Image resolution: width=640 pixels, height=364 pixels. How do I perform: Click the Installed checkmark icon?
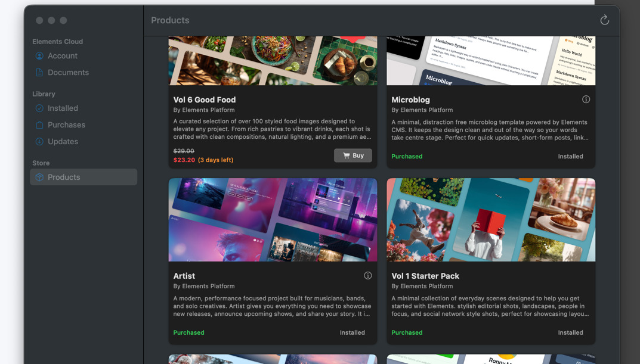[x=39, y=108]
